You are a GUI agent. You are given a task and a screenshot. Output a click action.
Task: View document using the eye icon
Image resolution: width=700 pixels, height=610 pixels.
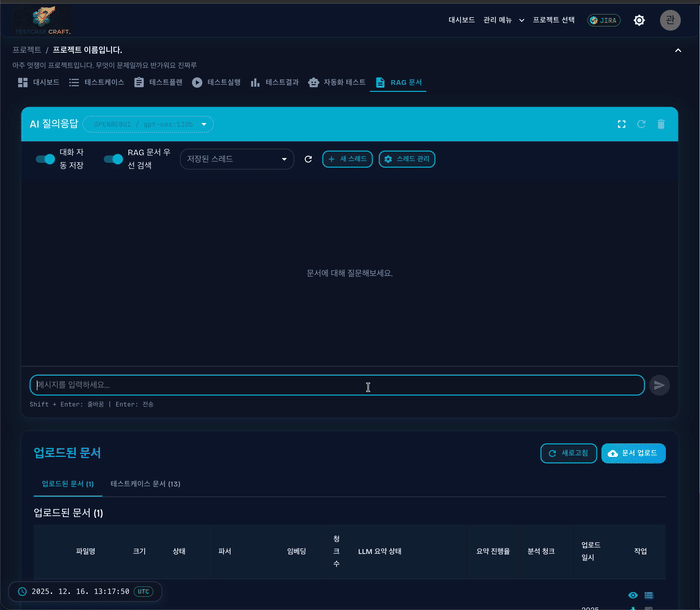click(x=633, y=595)
